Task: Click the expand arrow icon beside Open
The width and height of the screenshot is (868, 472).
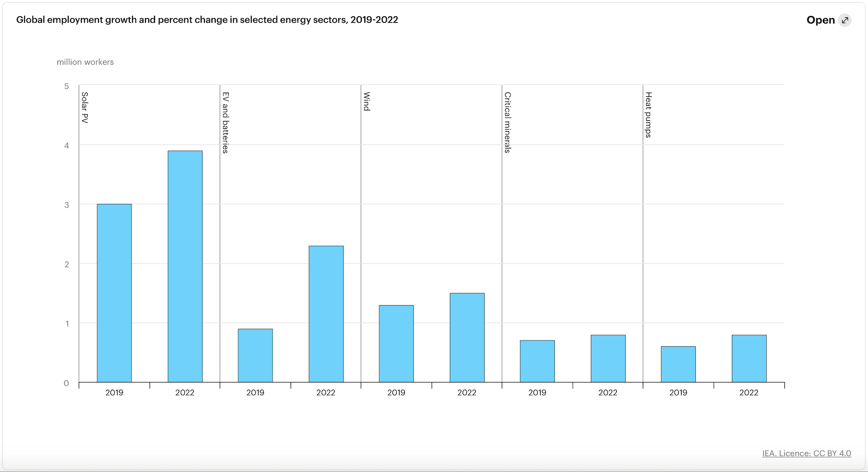Action: point(844,20)
